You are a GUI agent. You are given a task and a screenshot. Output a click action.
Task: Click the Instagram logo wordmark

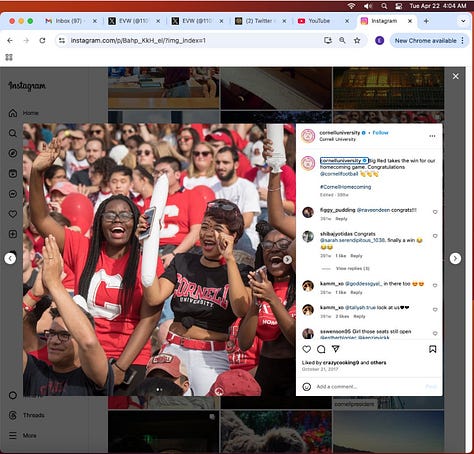coord(27,86)
